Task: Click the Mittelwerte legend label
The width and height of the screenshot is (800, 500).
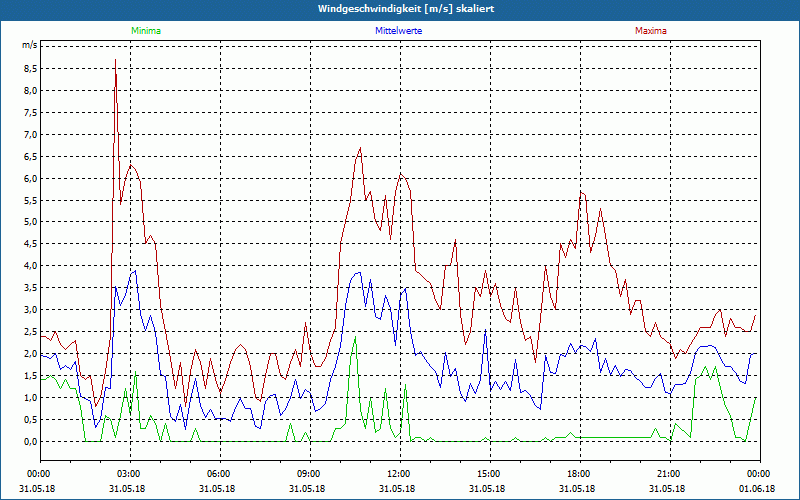Action: tap(398, 31)
